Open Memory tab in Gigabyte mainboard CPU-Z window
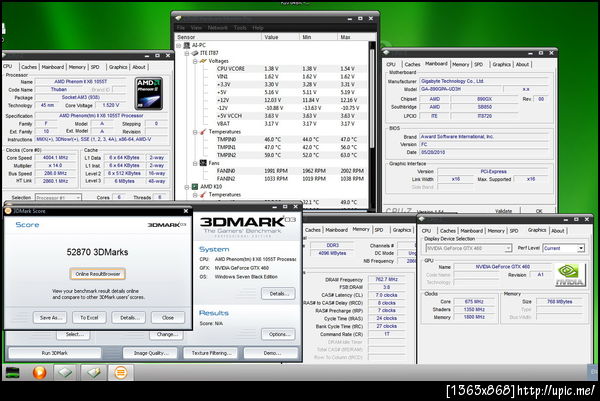Image resolution: width=600 pixels, height=401 pixels. [x=460, y=64]
